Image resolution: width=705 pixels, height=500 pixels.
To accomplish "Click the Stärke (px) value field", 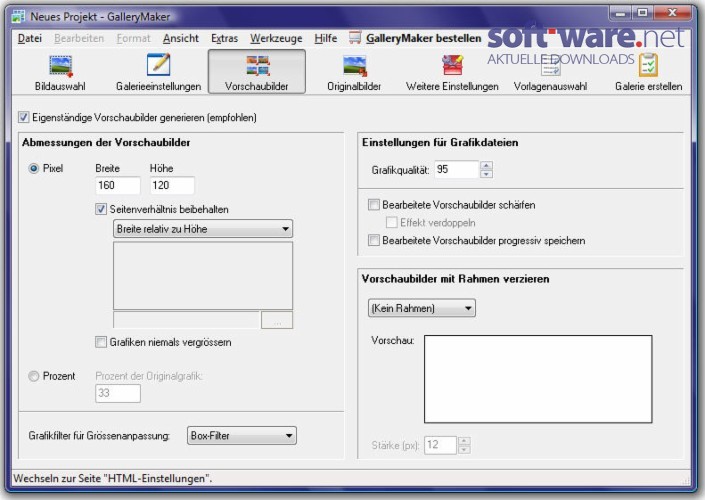I will point(441,445).
